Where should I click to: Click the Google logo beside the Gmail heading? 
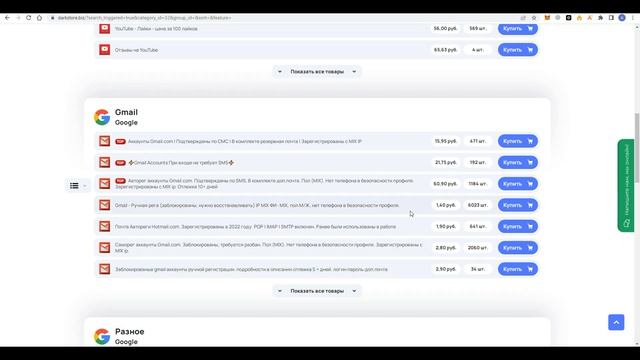tap(102, 117)
